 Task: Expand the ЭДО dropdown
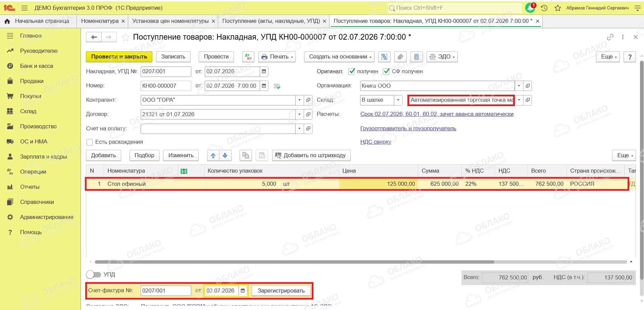click(442, 57)
